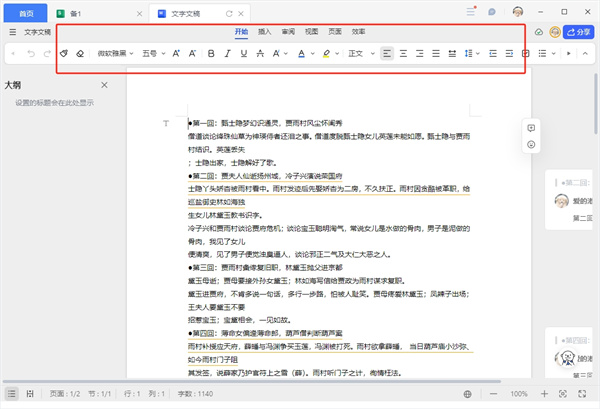Close the 备1 tab
Image resolution: width=600 pixels, height=409 pixels.
click(x=140, y=14)
